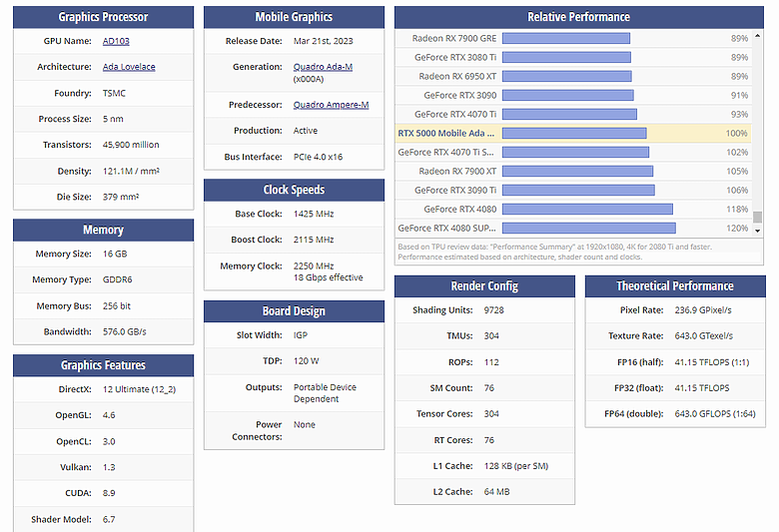
Task: Click the Board Design section header
Action: [294, 311]
